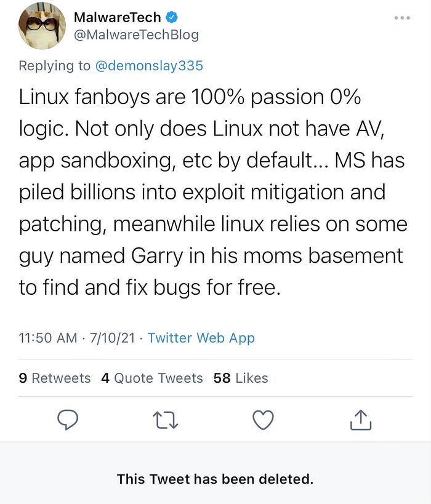Open the @MalwareTechBlog handle
This screenshot has width=431, height=504.
(136, 34)
